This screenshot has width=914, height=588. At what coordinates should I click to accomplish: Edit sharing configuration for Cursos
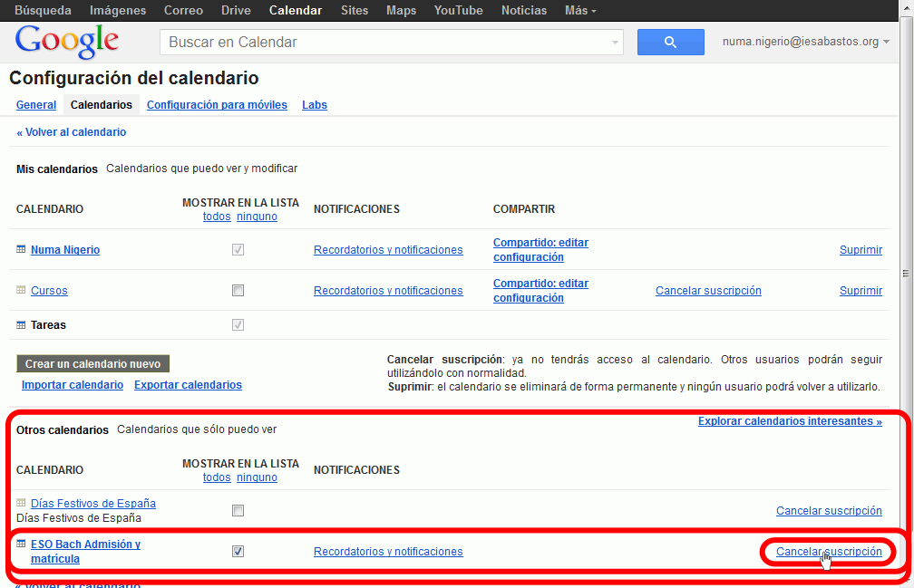tap(540, 291)
